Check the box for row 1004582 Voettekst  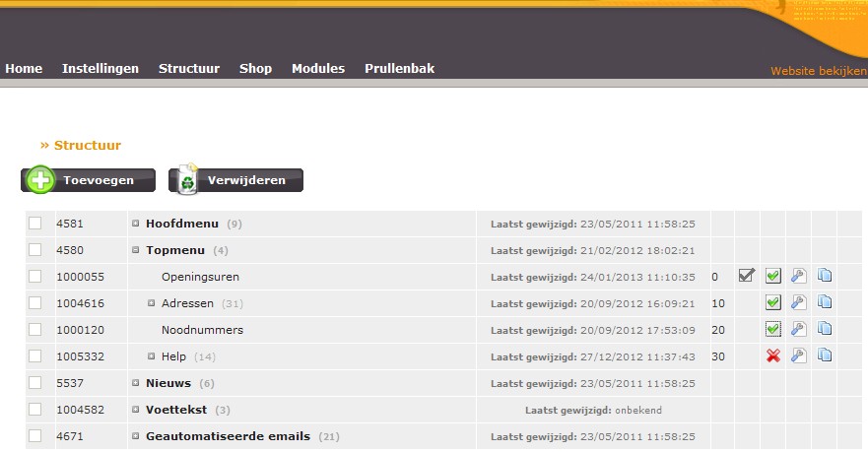point(34,409)
